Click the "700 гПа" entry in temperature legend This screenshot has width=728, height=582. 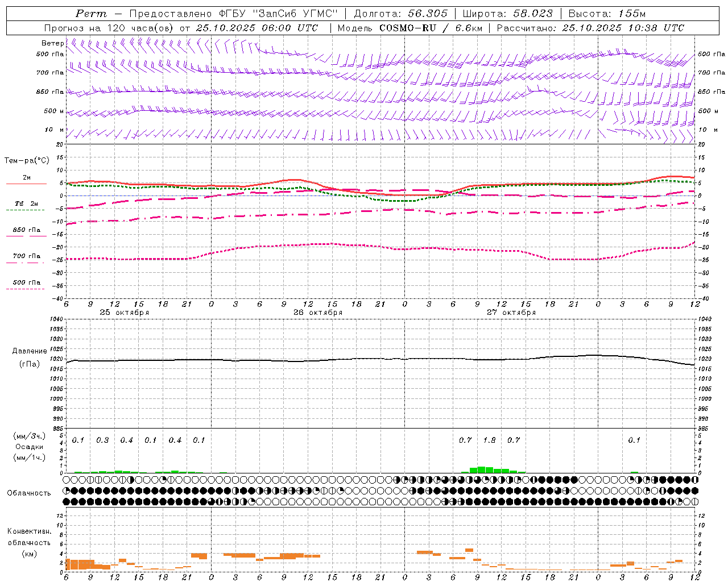point(26,256)
